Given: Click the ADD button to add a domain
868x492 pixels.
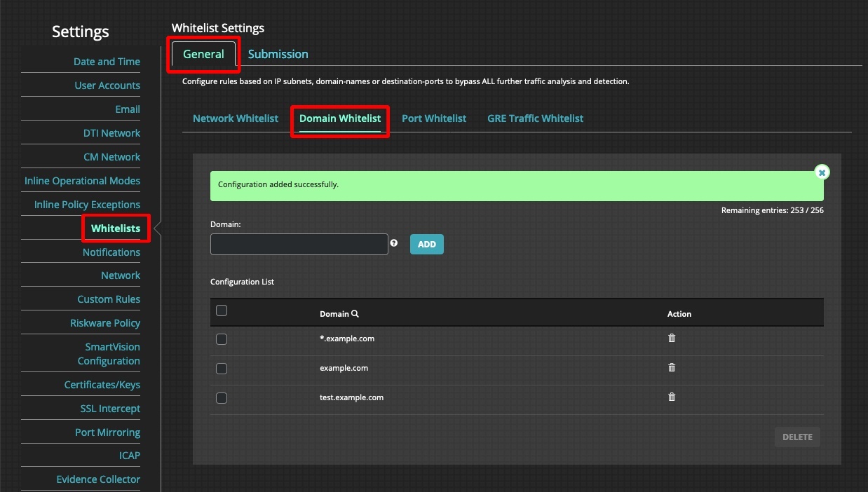Looking at the screenshot, I should point(426,244).
